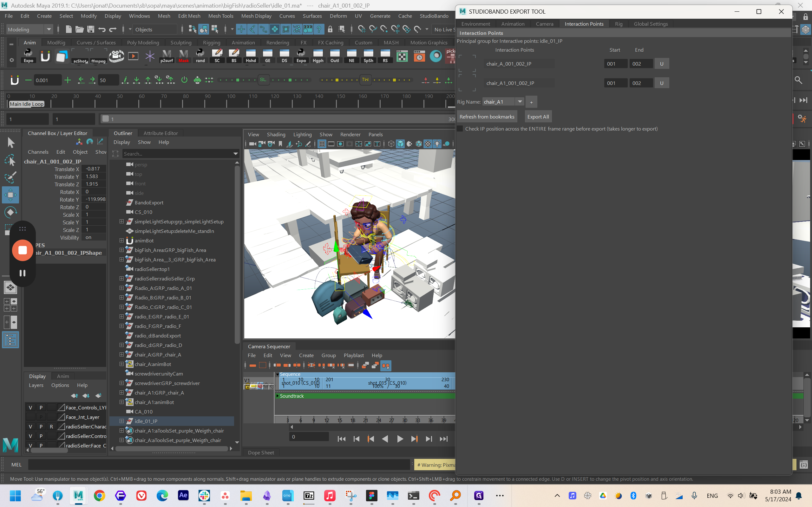Expand the idle_01_IP outliner node
Viewport: 812px width, 507px height.
point(121,421)
